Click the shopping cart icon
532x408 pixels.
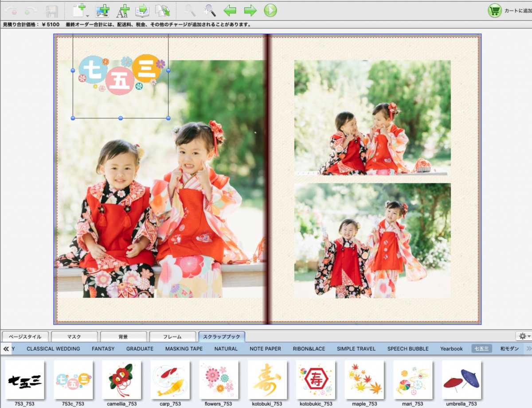click(x=494, y=10)
